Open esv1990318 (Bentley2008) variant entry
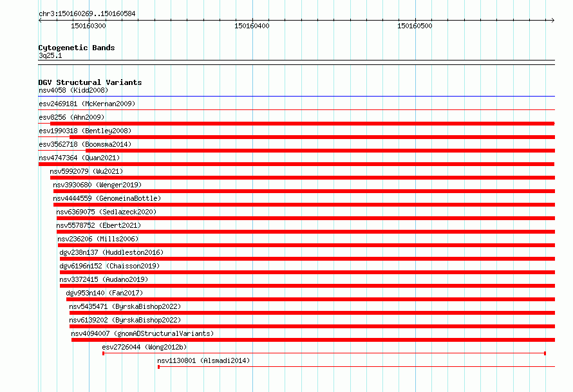573x392 pixels. pyautogui.click(x=85, y=131)
